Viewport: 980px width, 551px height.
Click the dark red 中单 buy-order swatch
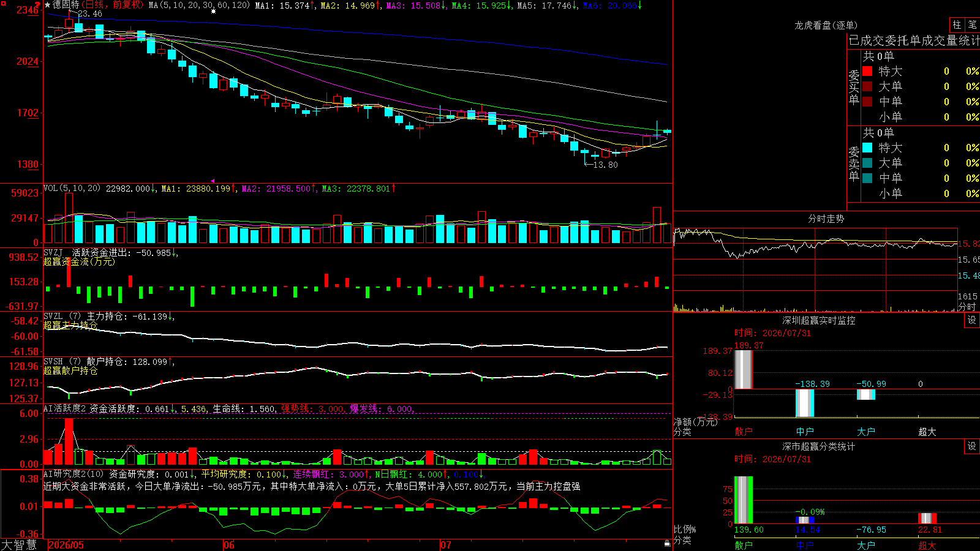click(867, 101)
